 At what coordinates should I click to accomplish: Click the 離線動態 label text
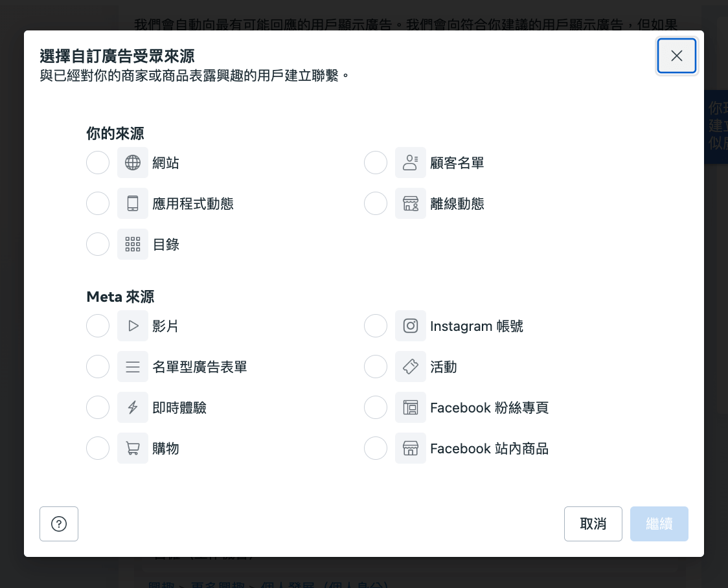click(x=457, y=204)
